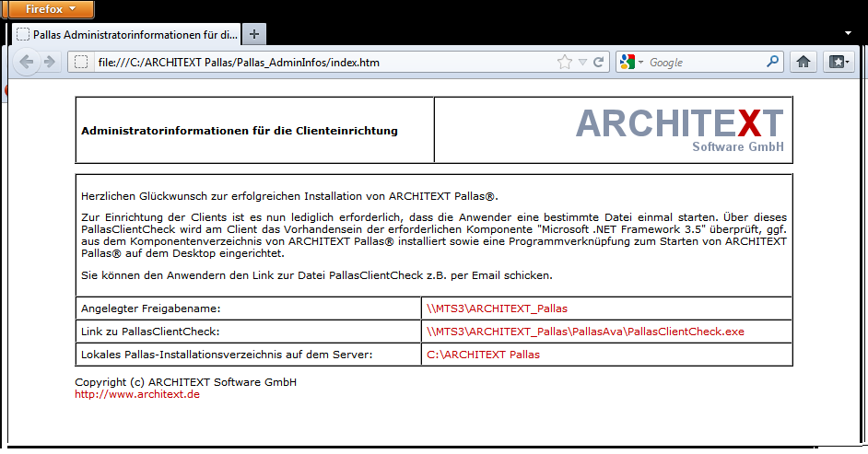Click the 'Angelegter Freigabename:' cell
This screenshot has height=454, width=868.
249,308
